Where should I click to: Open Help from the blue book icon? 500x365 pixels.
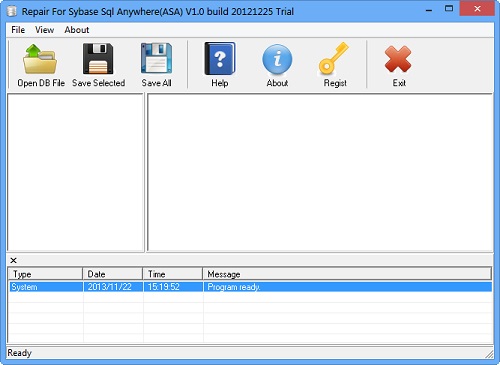tap(220, 59)
